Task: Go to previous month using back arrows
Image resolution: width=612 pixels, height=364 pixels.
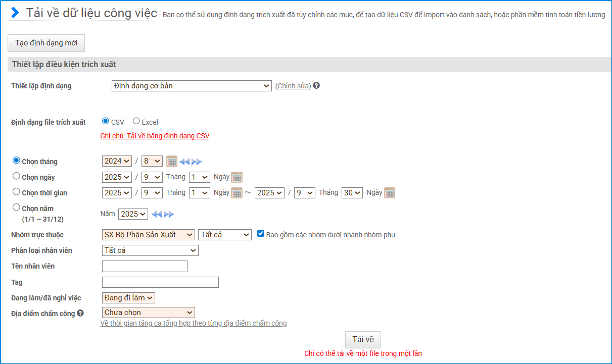Action: coord(184,162)
